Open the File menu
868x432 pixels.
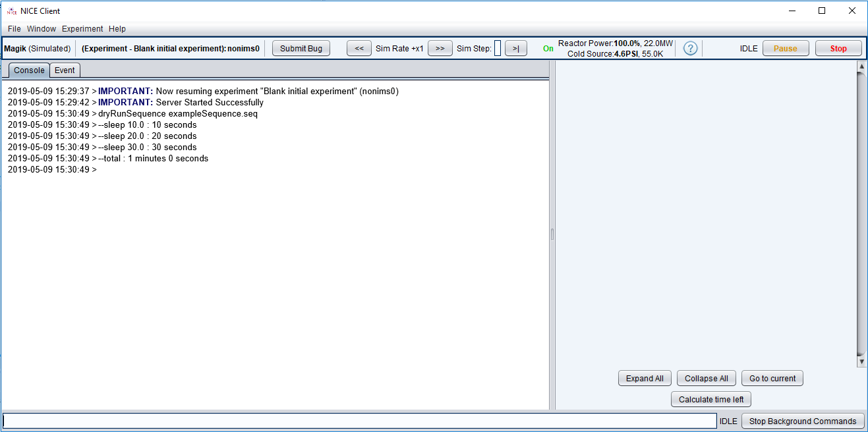(x=14, y=29)
